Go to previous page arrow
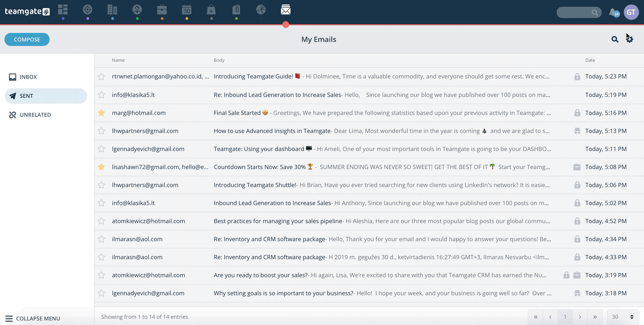The width and height of the screenshot is (644, 325). click(x=550, y=317)
